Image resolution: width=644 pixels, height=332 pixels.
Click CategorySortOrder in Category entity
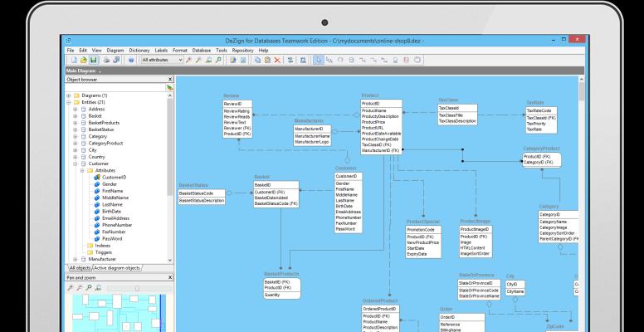(x=556, y=233)
